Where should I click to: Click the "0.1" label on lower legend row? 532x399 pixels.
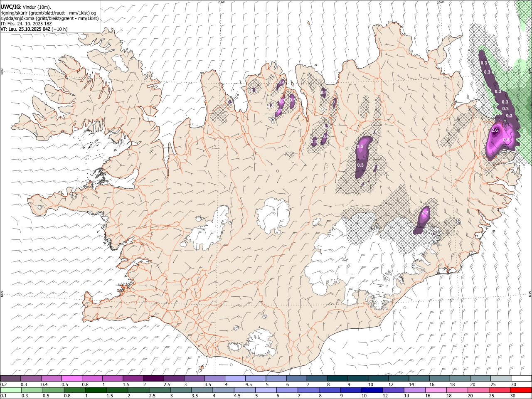(4, 396)
